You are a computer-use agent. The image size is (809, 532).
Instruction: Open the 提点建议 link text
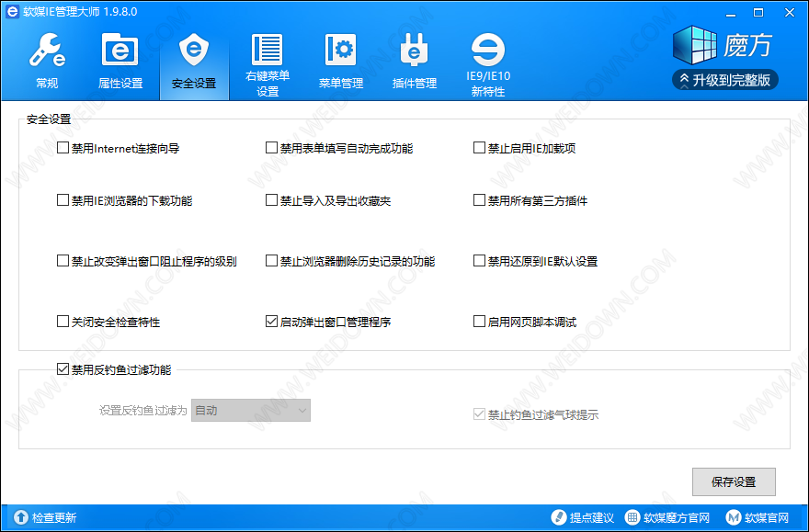(592, 517)
